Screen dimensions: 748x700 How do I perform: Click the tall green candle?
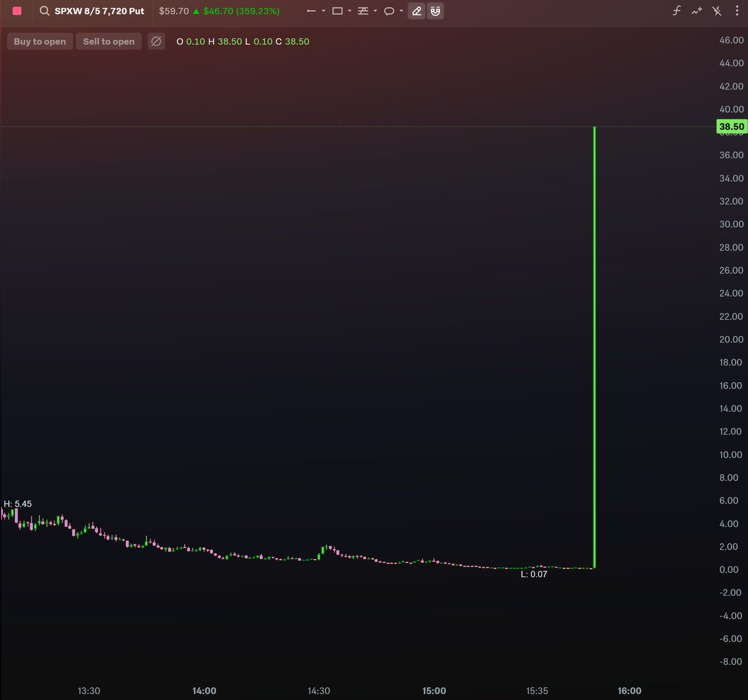click(x=595, y=347)
